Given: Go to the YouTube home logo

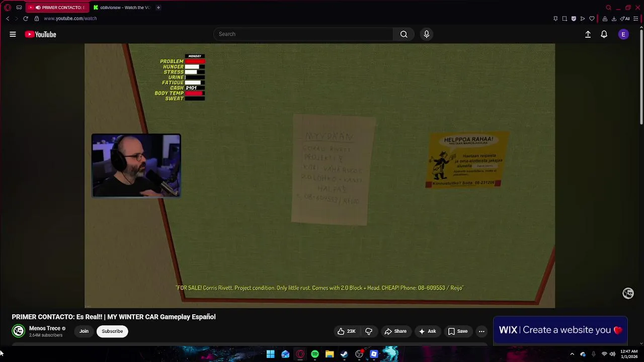Looking at the screenshot, I should tap(41, 34).
